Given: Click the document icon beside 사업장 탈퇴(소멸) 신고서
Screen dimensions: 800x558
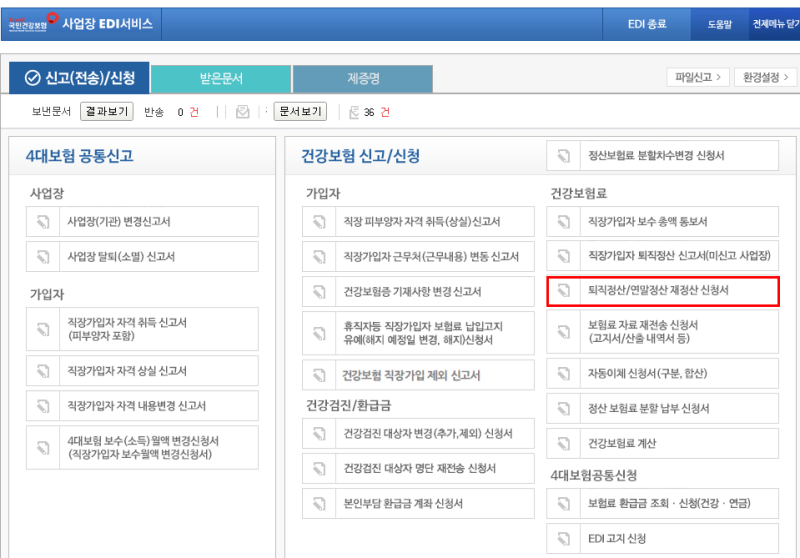Looking at the screenshot, I should click(43, 257).
